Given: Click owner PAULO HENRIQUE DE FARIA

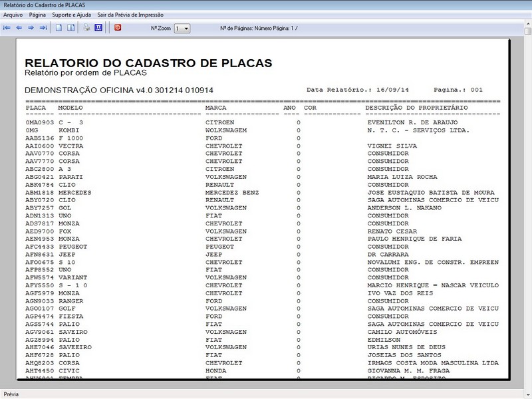Looking at the screenshot, I should point(414,239).
